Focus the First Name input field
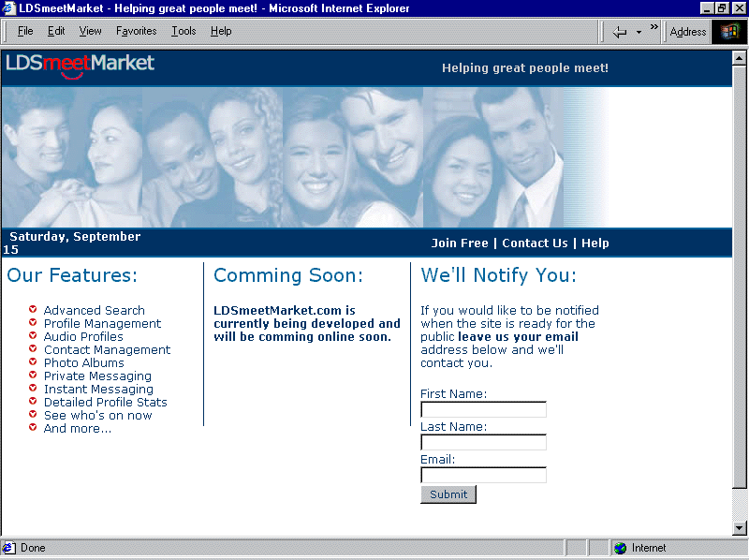 point(483,409)
